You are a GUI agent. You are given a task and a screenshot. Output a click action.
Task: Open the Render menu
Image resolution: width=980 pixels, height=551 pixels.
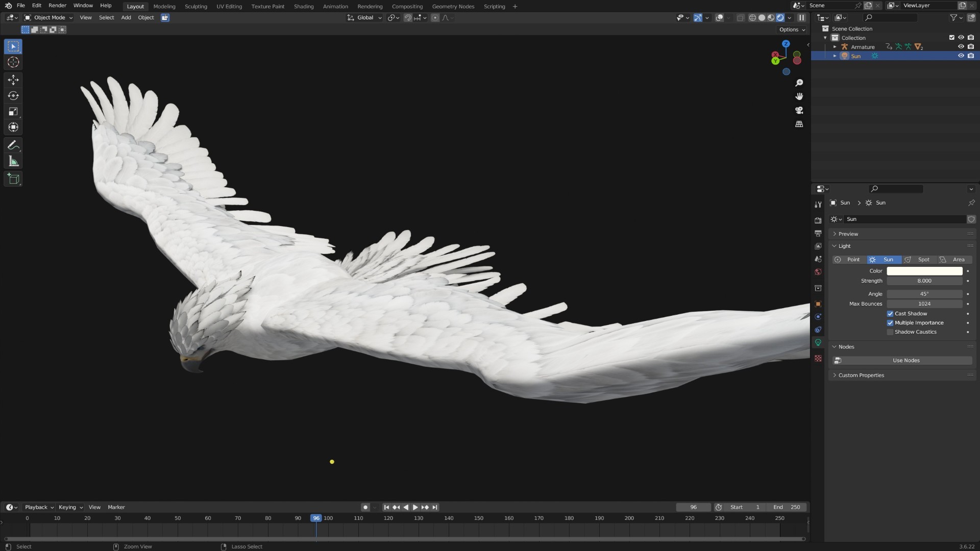(57, 6)
